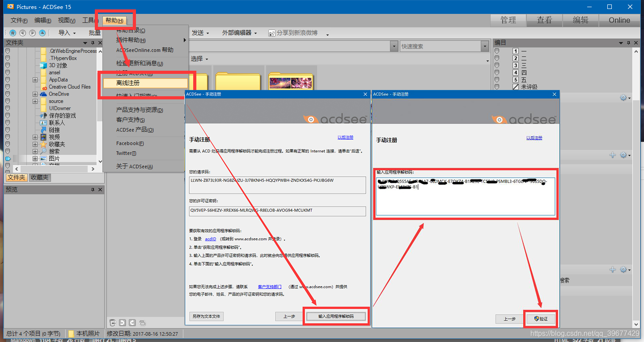Image resolution: width=644 pixels, height=342 pixels.
Task: Click the Back arrow navigation icon
Action: (x=22, y=33)
